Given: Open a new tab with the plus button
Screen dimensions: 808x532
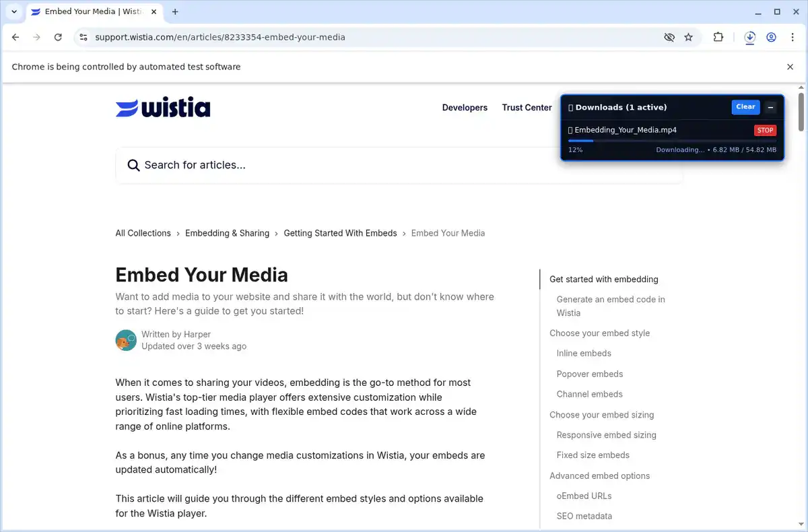Looking at the screenshot, I should pos(175,11).
